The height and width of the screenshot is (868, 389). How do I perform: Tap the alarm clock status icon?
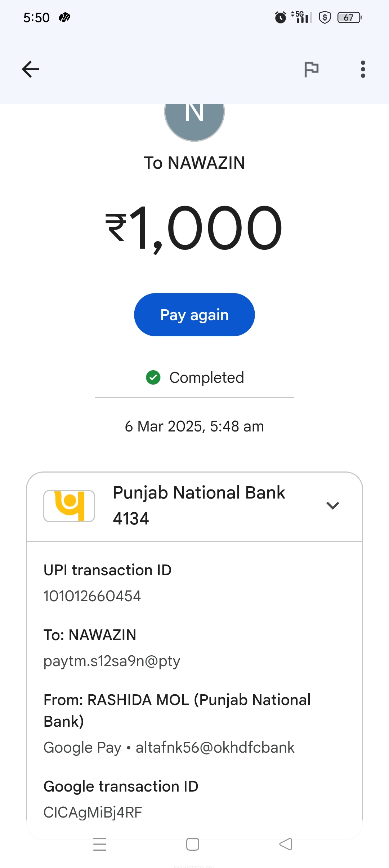tap(280, 17)
